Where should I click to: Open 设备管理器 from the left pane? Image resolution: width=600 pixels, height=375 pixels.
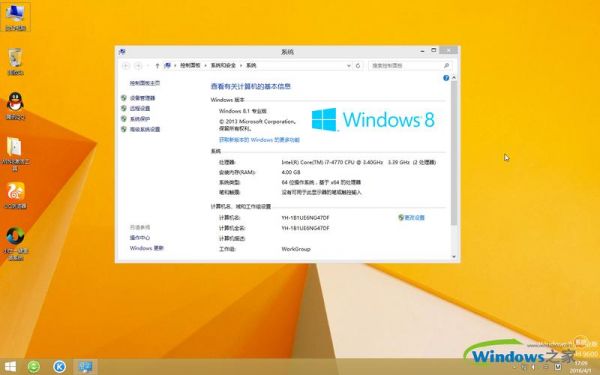(x=142, y=98)
